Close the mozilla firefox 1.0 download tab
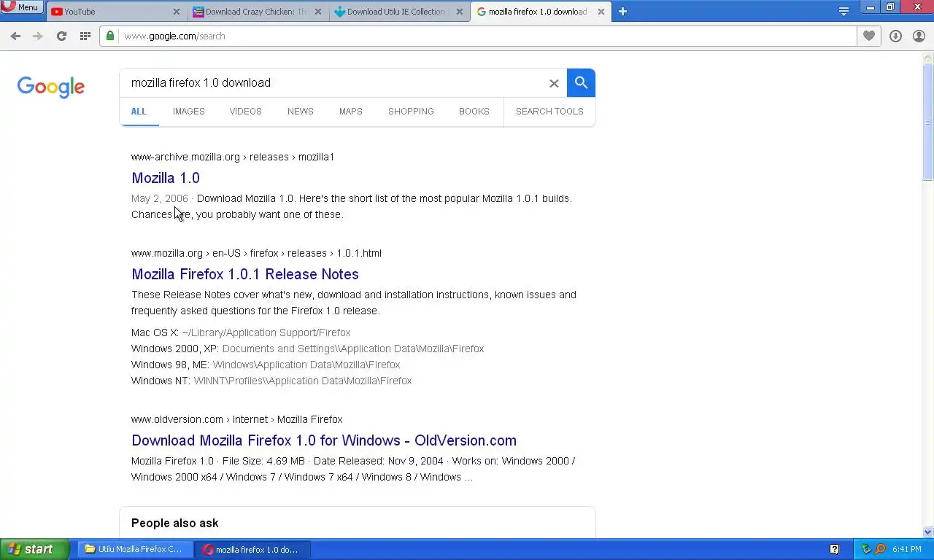This screenshot has width=934, height=560. point(601,12)
